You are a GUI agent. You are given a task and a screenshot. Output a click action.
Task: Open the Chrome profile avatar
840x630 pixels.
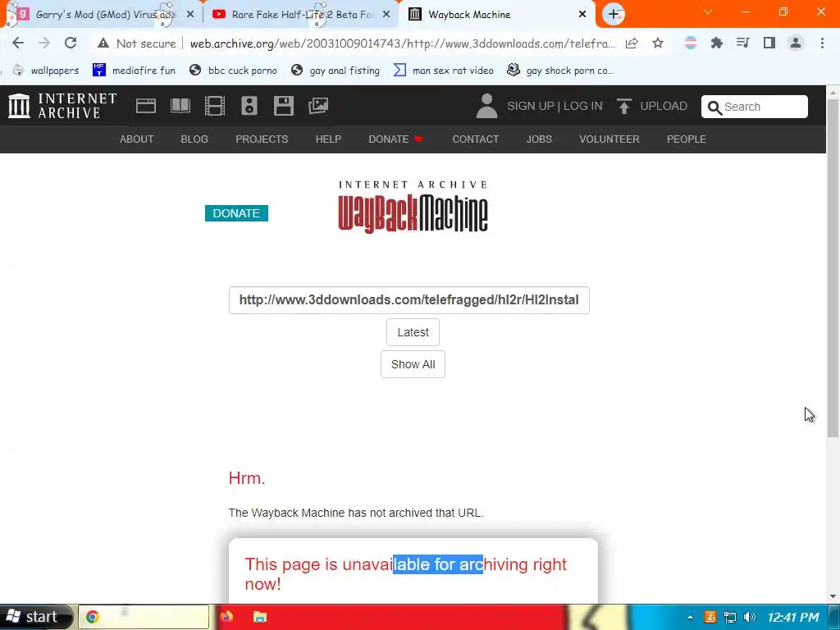point(796,43)
